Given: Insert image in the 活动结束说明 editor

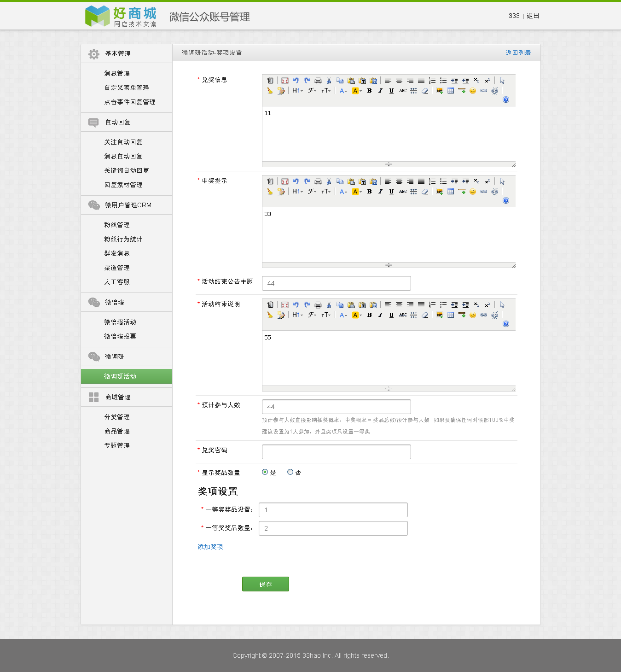Looking at the screenshot, I should pyautogui.click(x=440, y=315).
